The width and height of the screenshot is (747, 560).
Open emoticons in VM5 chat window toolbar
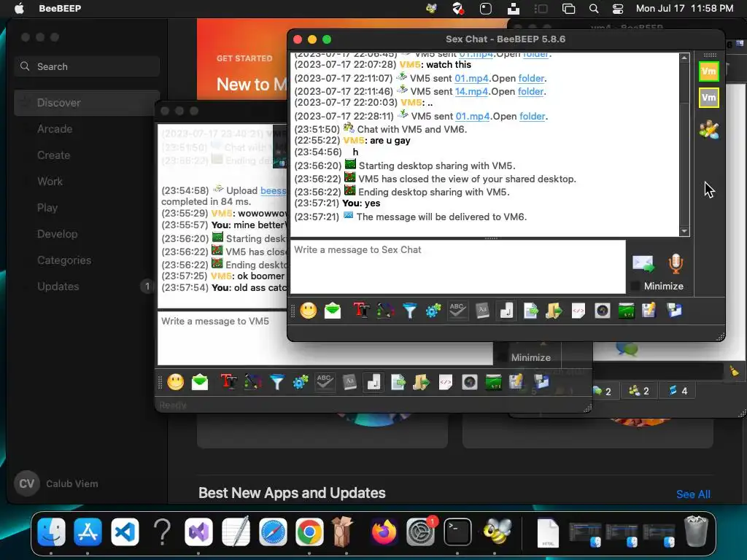[x=175, y=382]
